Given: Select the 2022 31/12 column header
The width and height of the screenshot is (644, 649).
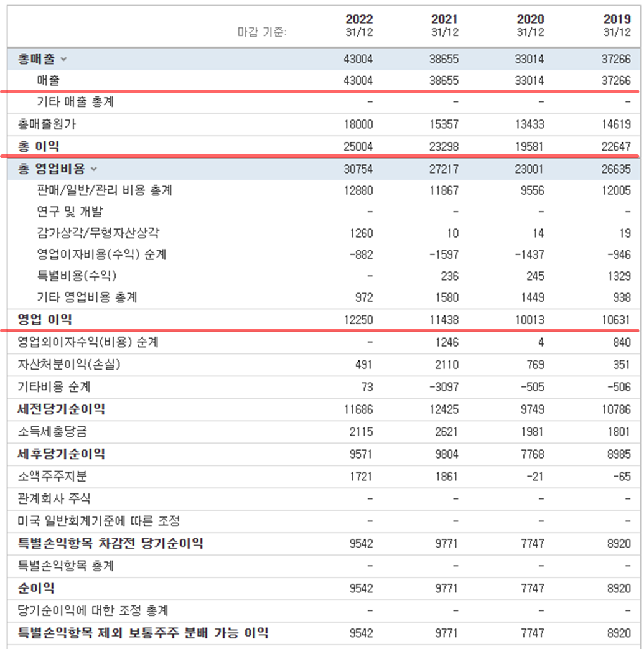Looking at the screenshot, I should [x=359, y=26].
